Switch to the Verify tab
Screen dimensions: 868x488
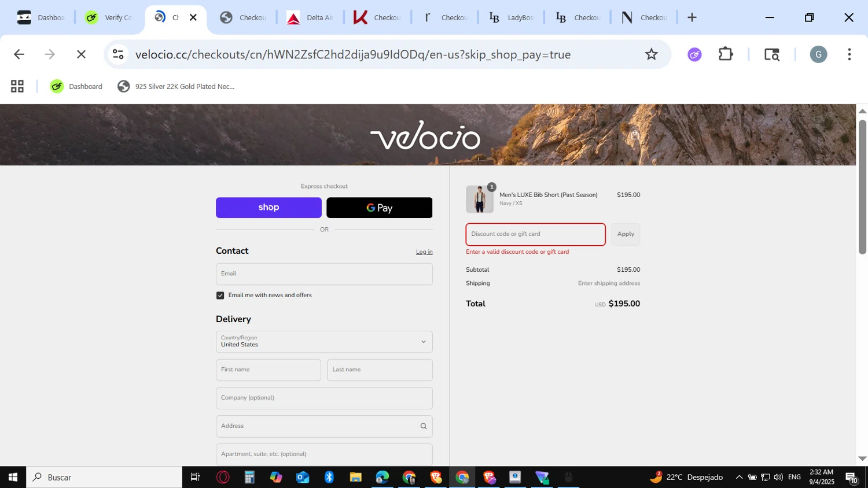point(109,17)
